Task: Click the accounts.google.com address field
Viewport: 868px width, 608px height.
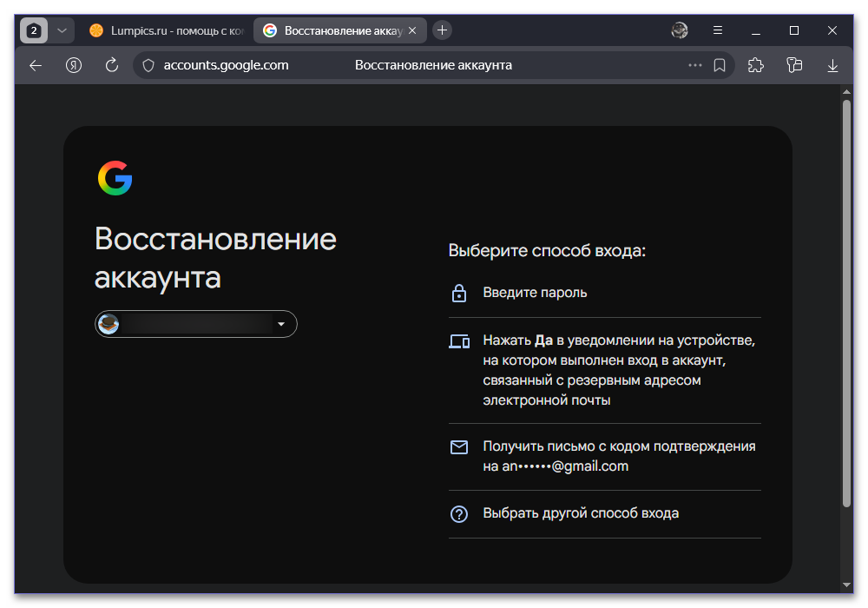Action: pyautogui.click(x=226, y=65)
